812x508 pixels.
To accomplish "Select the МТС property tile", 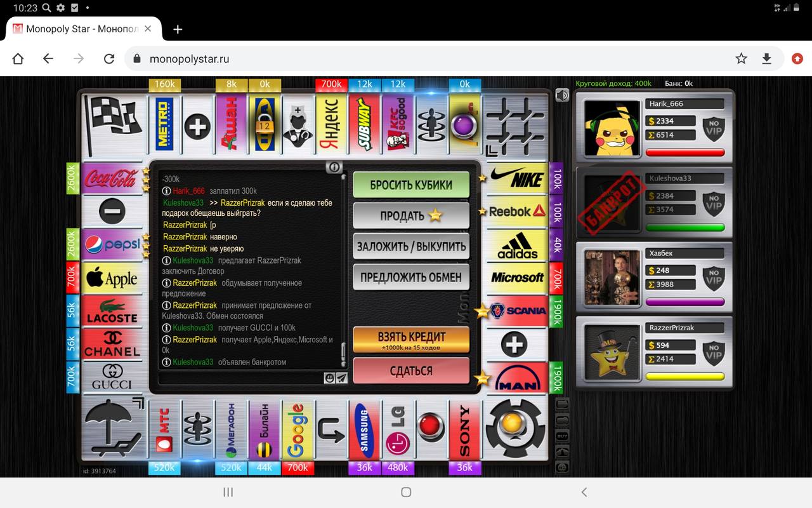I will coord(164,429).
